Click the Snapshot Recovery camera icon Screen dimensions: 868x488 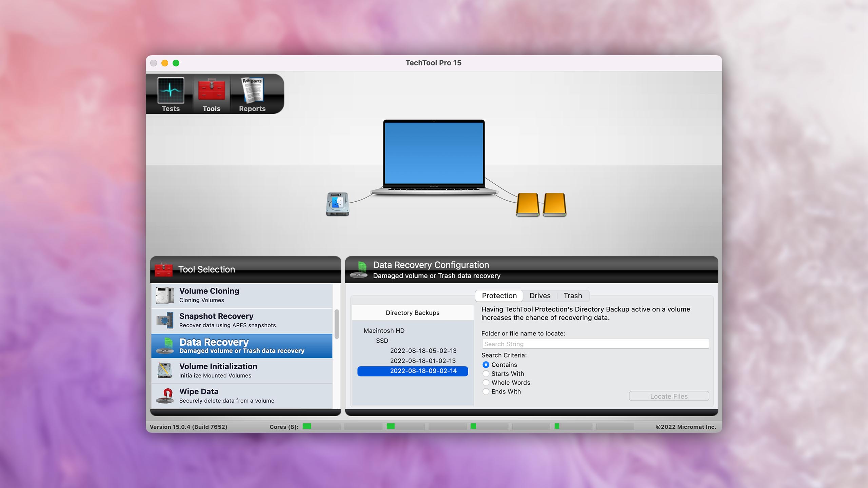click(x=165, y=320)
